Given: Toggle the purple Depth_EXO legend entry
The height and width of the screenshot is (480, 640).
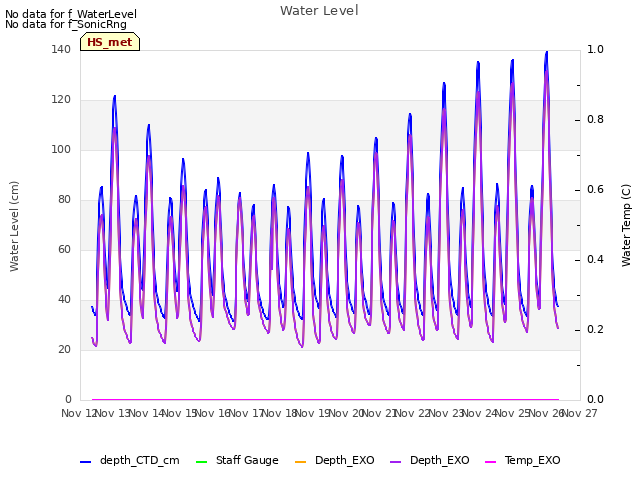Looking at the screenshot, I should (x=429, y=460).
